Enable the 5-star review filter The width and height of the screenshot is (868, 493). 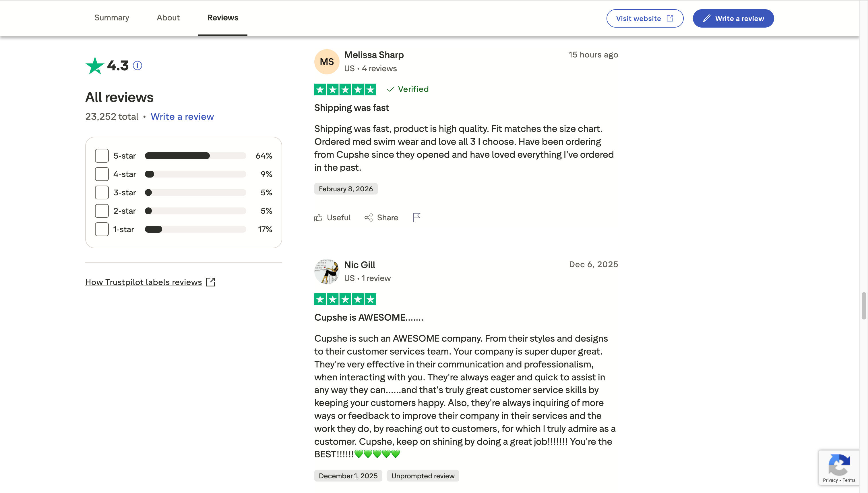point(102,155)
